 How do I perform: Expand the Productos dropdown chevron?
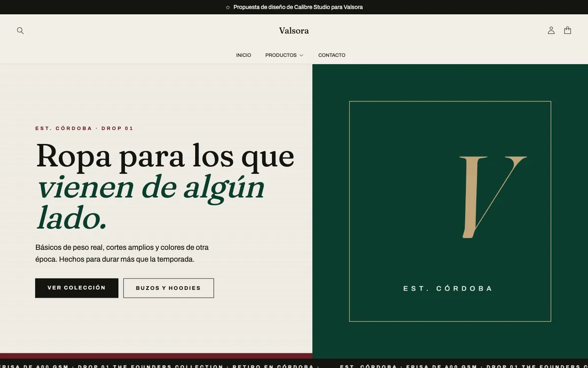pos(301,55)
